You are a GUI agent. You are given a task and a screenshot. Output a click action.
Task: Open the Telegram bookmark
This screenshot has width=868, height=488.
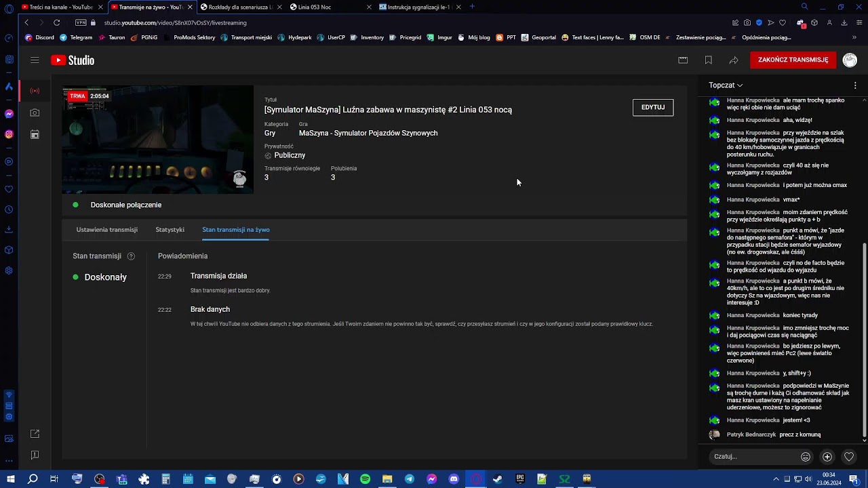[76, 37]
